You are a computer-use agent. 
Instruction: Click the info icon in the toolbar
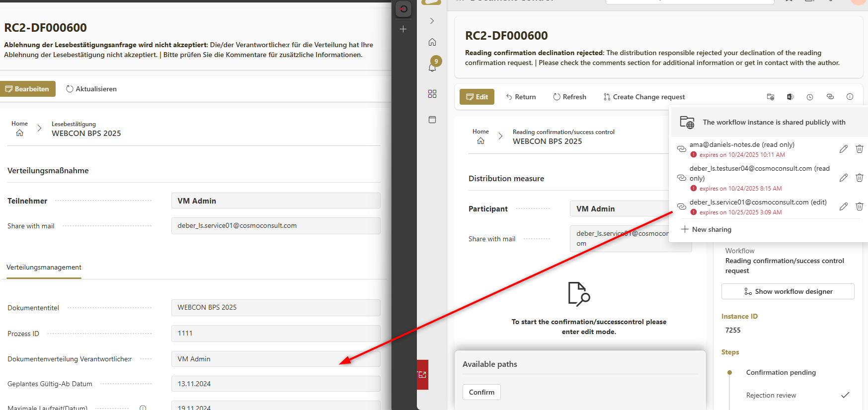[850, 97]
